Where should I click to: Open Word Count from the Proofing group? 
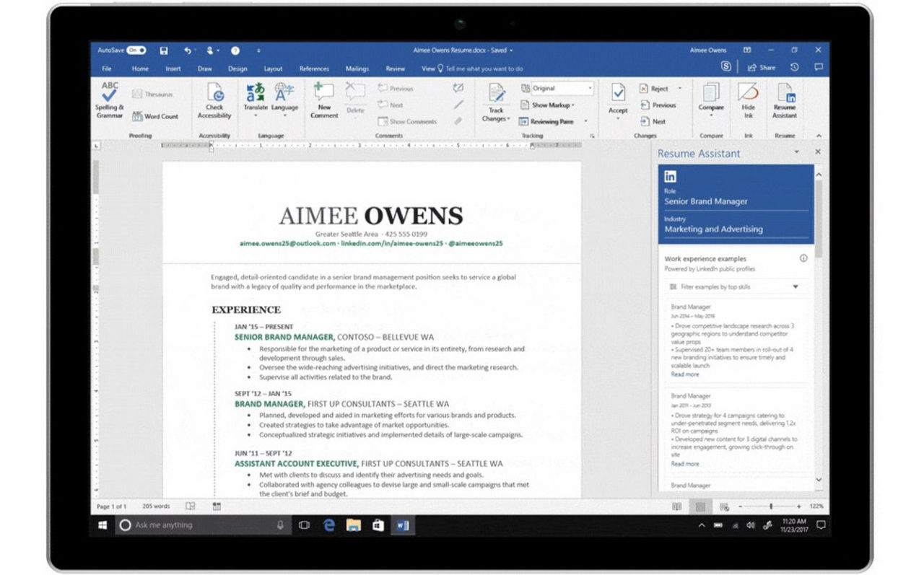tap(157, 115)
